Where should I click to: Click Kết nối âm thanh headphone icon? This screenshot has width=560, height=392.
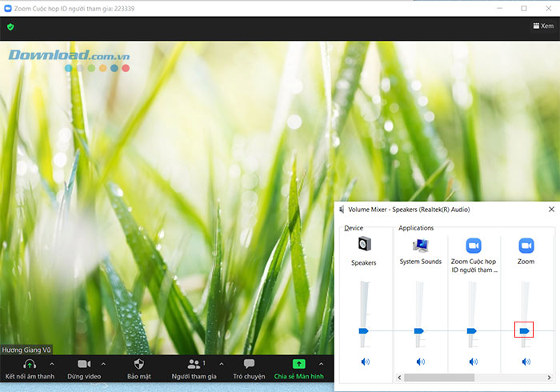(30, 364)
